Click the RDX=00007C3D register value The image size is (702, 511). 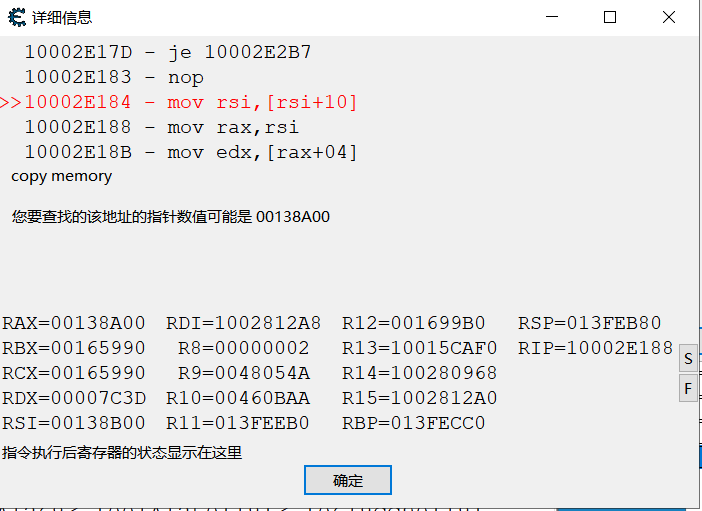(x=74, y=398)
